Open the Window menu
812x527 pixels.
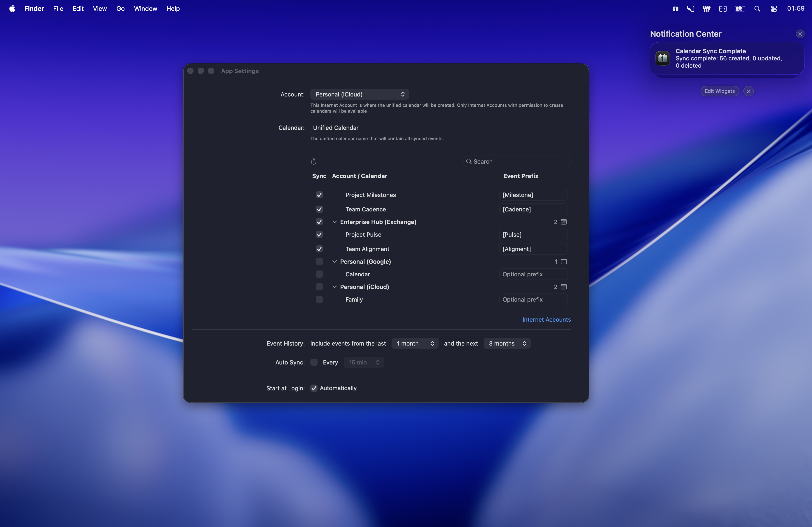145,9
